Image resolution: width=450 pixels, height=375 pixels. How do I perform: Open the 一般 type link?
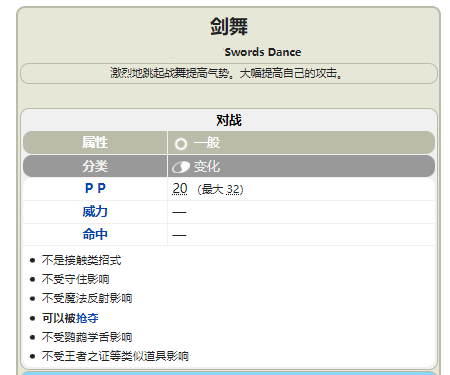207,143
